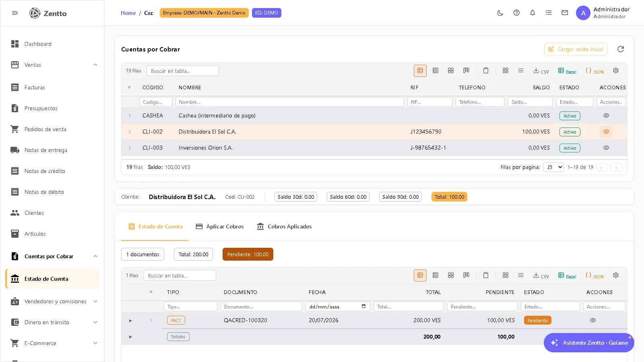Click the Saldo 30d: 0.00 chip
Viewport: 644px width, 362px height.
pyautogui.click(x=296, y=197)
